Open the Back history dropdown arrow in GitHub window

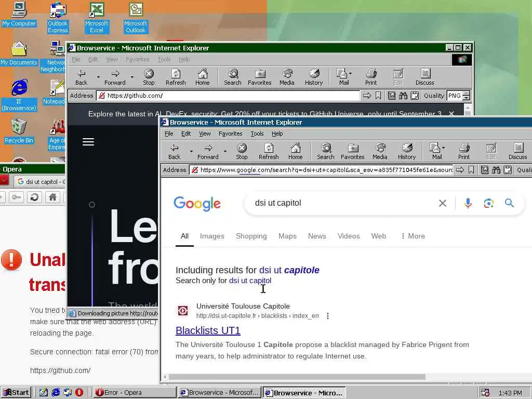pos(98,77)
